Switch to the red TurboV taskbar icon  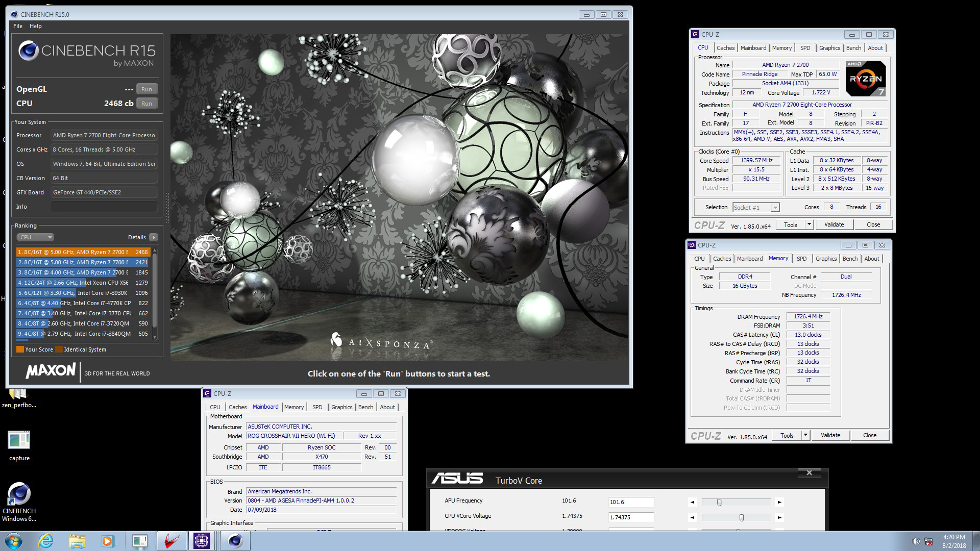[x=171, y=541]
